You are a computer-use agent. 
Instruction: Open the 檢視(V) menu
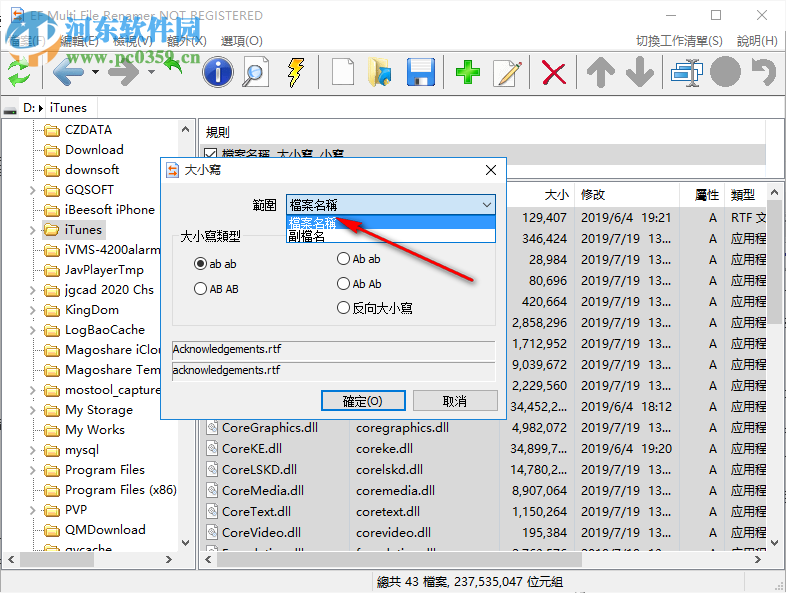click(x=132, y=41)
